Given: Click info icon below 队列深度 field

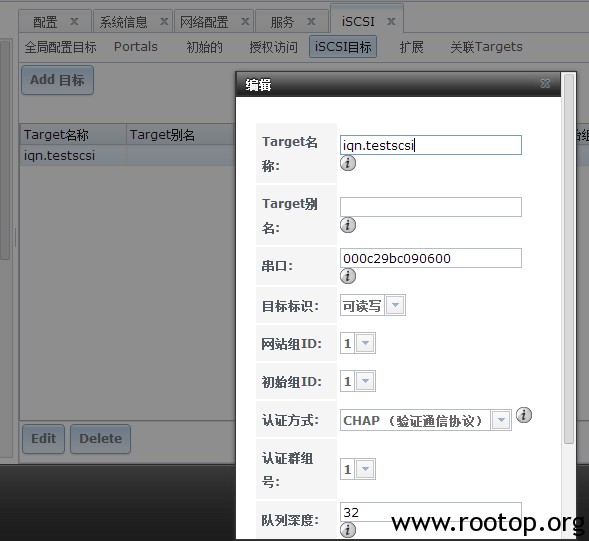Looking at the screenshot, I should click(x=348, y=530).
